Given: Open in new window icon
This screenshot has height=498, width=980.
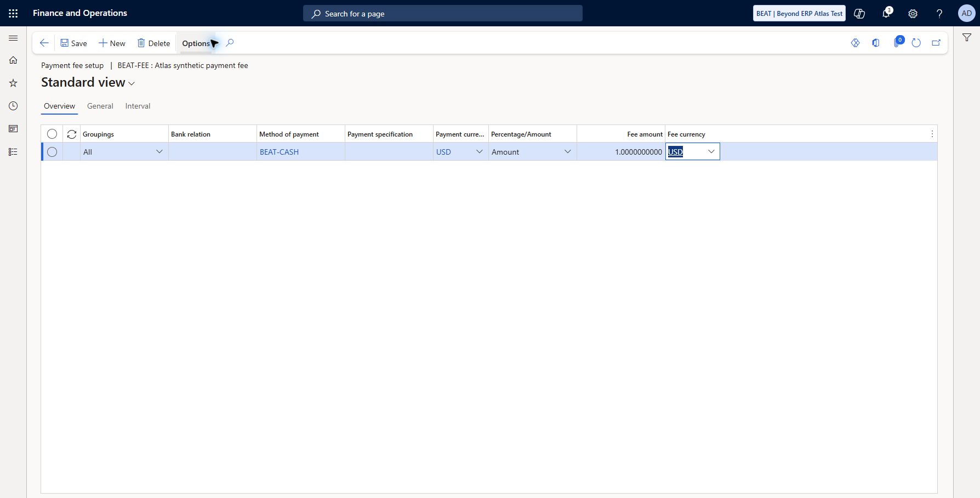Looking at the screenshot, I should [x=936, y=43].
